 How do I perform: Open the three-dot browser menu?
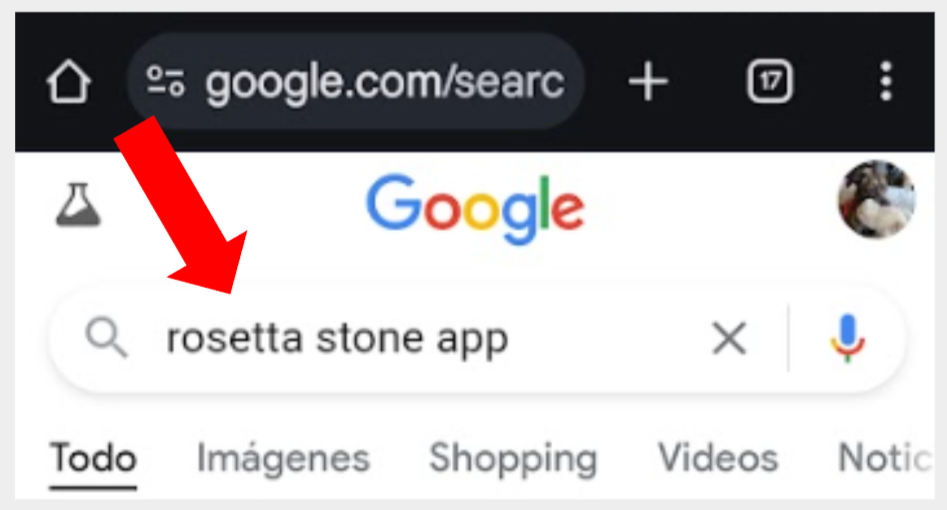(885, 82)
